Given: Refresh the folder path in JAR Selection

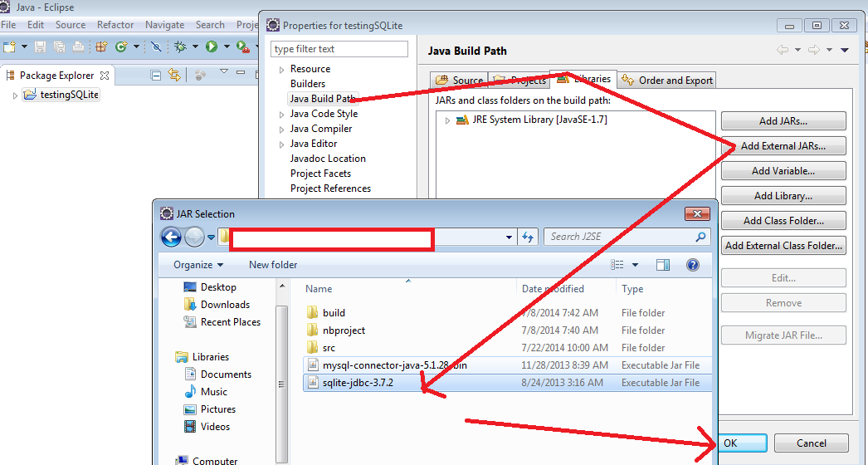Looking at the screenshot, I should pyautogui.click(x=528, y=237).
